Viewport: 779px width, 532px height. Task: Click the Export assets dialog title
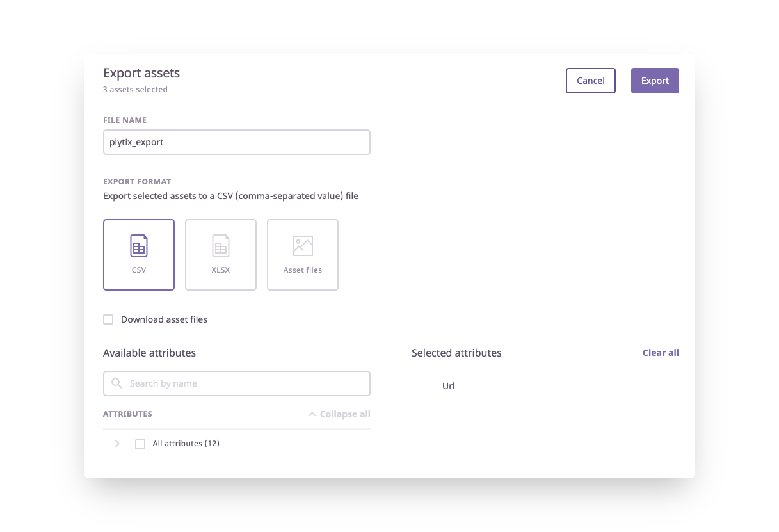point(141,73)
